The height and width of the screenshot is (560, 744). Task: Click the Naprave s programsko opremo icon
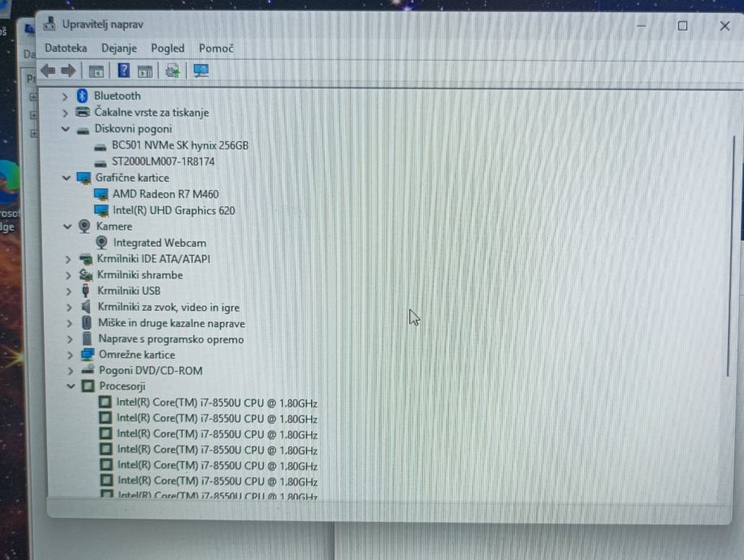[87, 339]
